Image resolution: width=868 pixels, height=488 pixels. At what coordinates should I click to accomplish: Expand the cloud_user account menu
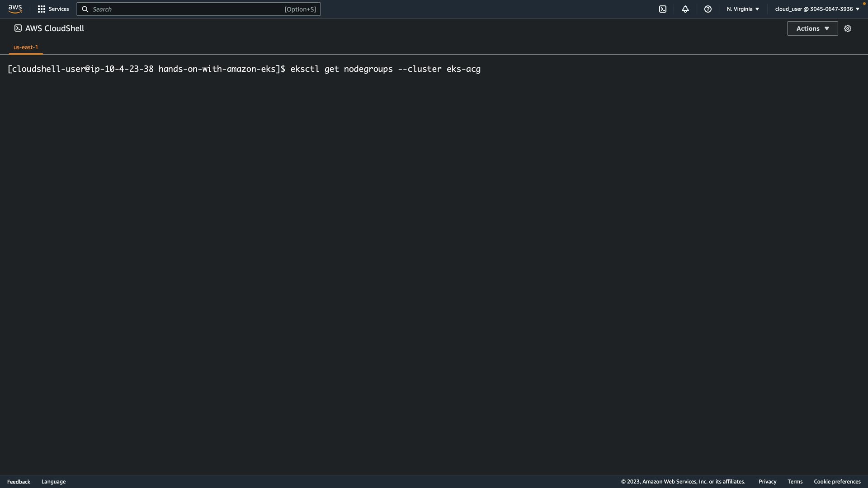pos(817,9)
